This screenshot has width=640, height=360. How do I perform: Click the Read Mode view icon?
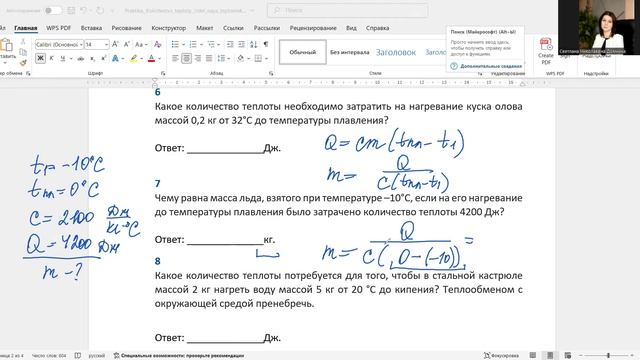tap(533, 356)
